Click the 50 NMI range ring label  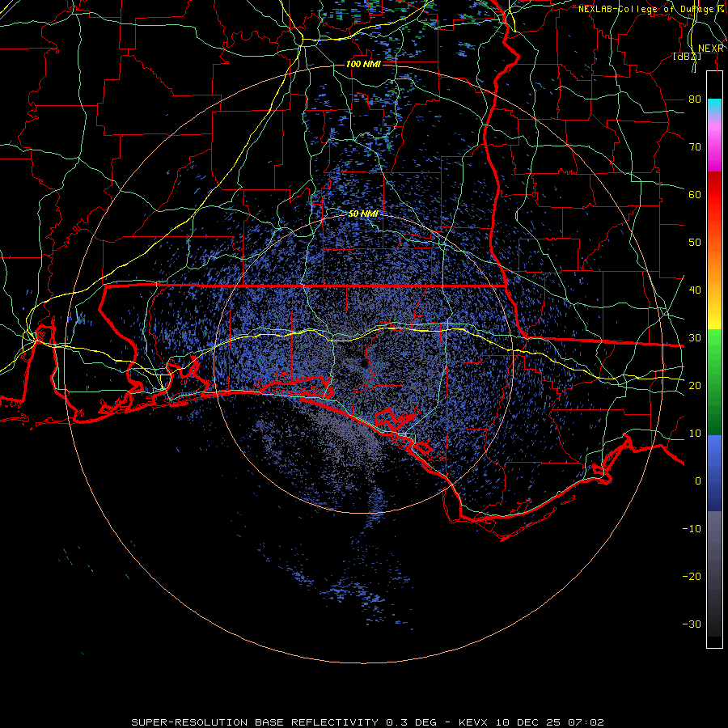tap(363, 214)
